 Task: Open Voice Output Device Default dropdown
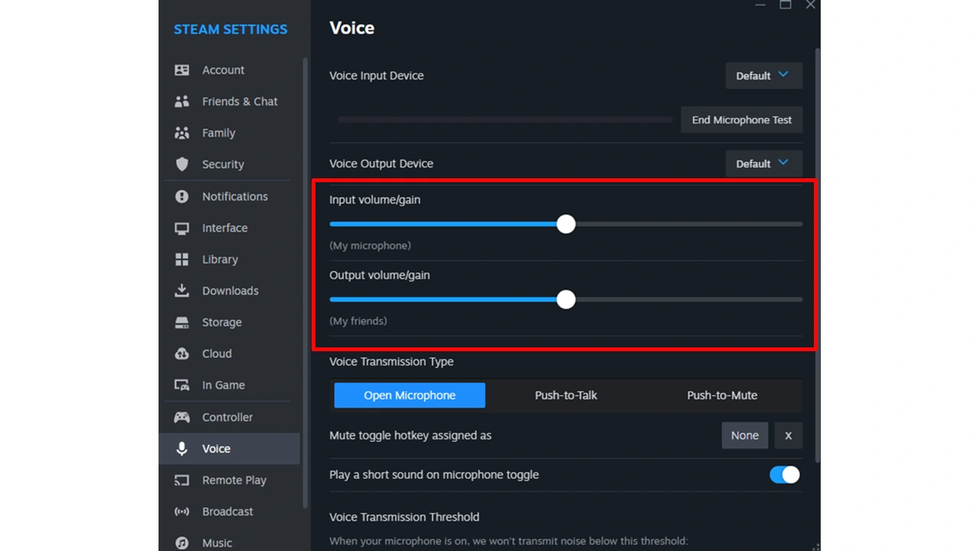tap(763, 163)
